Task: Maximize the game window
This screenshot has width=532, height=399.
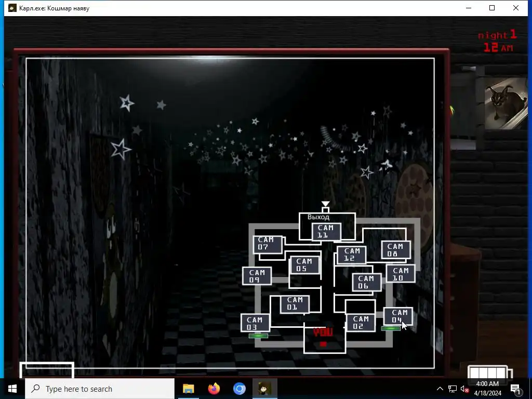Action: coord(492,8)
